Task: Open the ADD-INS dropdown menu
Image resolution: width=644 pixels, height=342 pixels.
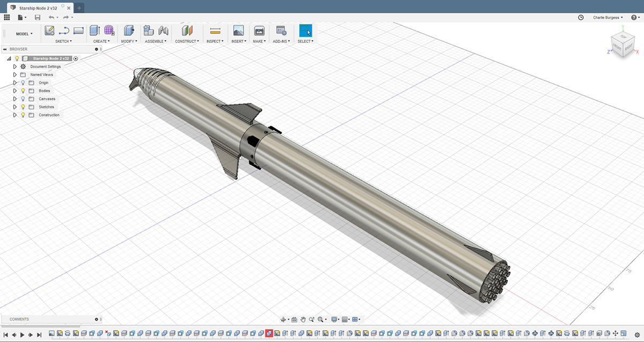Action: point(281,41)
